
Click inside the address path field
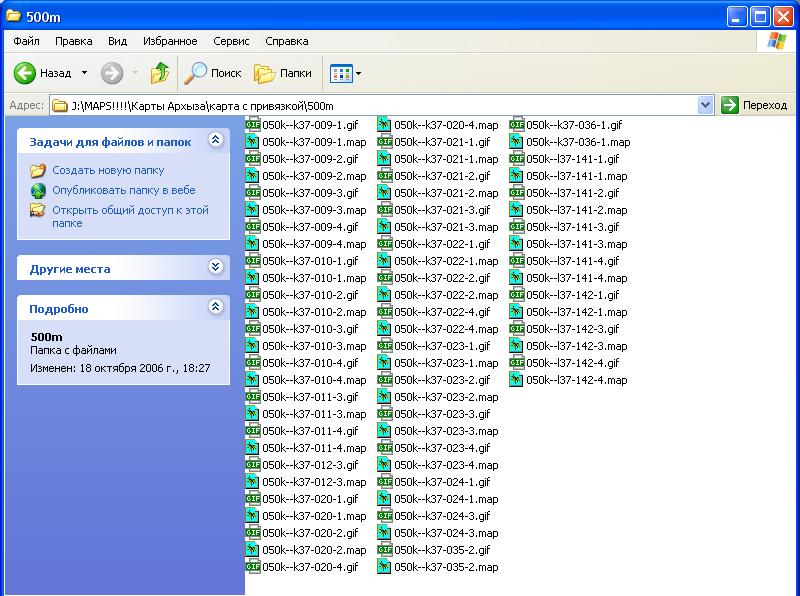point(400,105)
